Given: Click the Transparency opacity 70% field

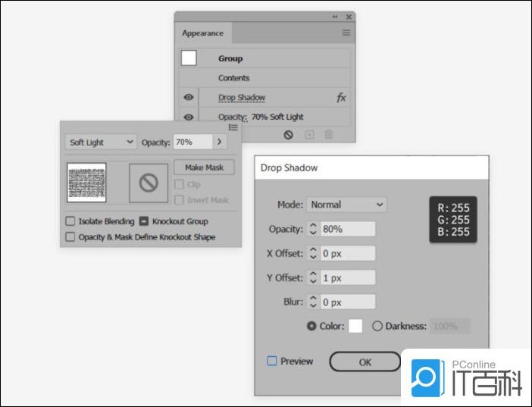Looking at the screenshot, I should coord(193,142).
